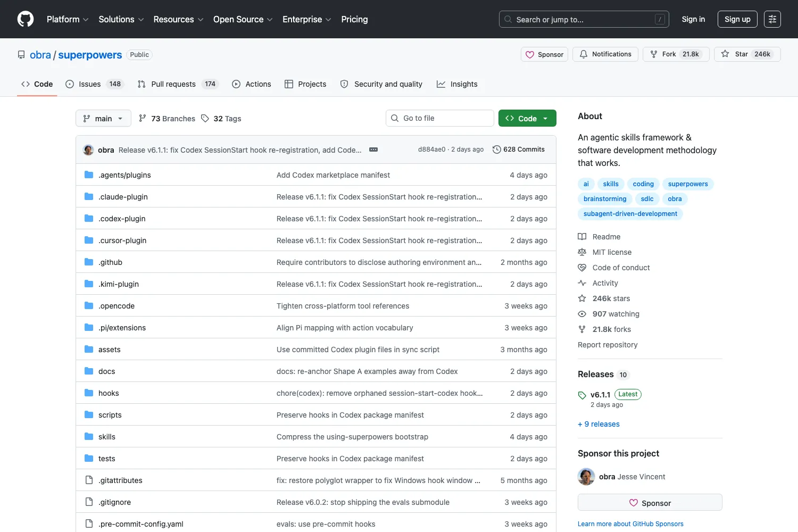Image resolution: width=798 pixels, height=532 pixels.
Task: Open the .github folder icon
Action: 89,262
